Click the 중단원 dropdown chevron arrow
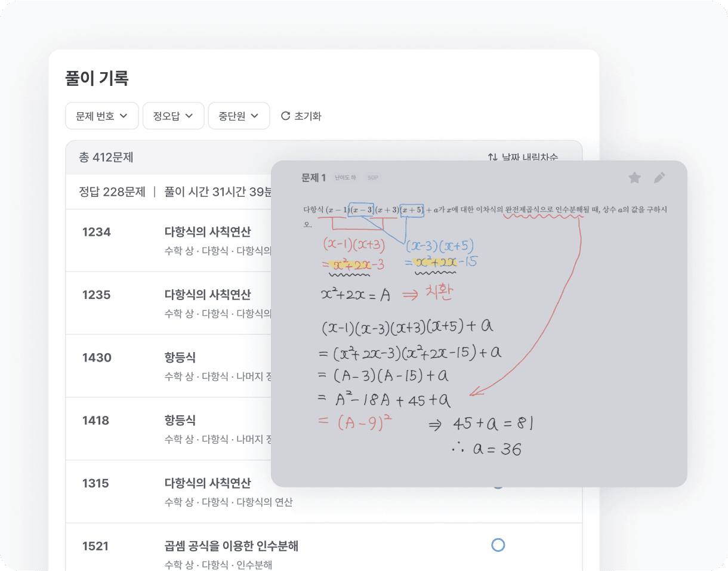 255,116
